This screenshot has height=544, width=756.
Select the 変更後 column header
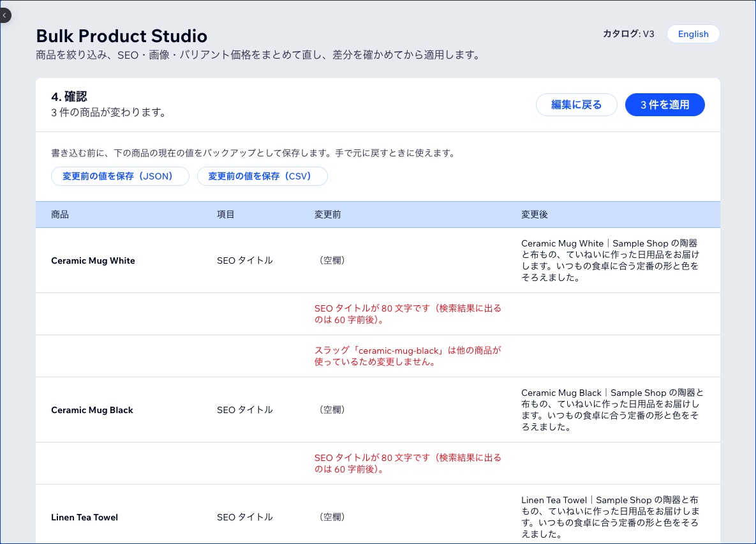534,215
